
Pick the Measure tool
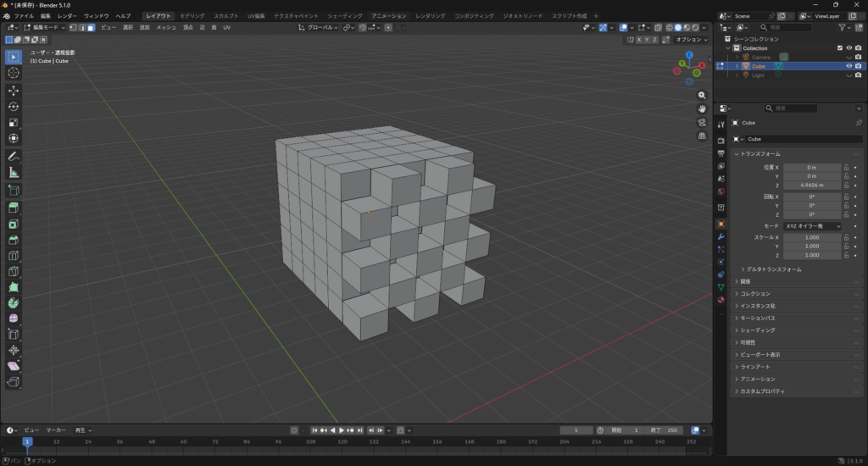[14, 172]
